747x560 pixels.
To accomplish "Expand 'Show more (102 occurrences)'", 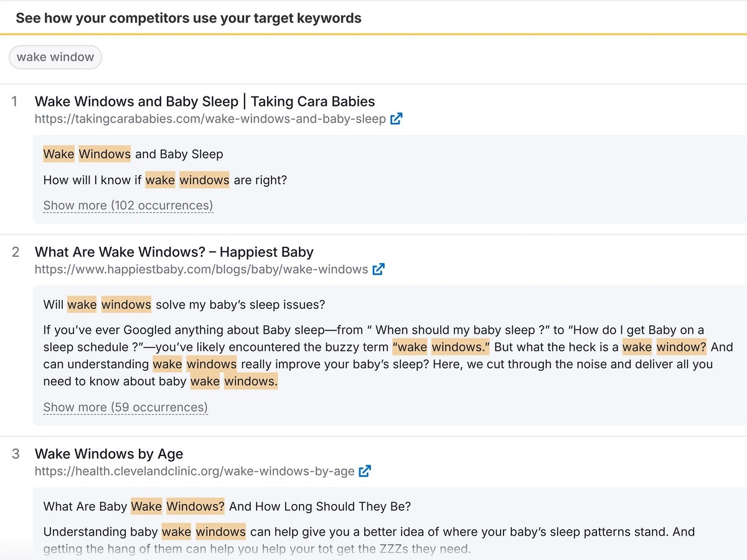I will click(x=128, y=205).
